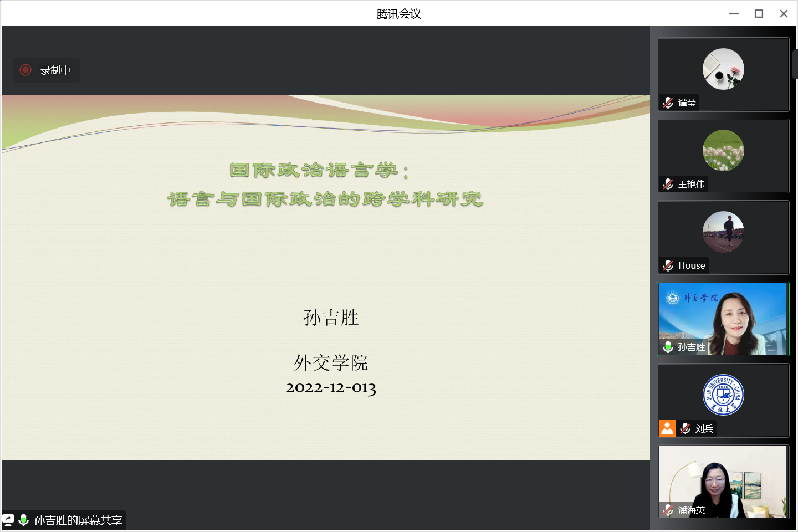Screen dimensions: 798x532
Task: Select House's runner avatar
Action: pyautogui.click(x=723, y=232)
